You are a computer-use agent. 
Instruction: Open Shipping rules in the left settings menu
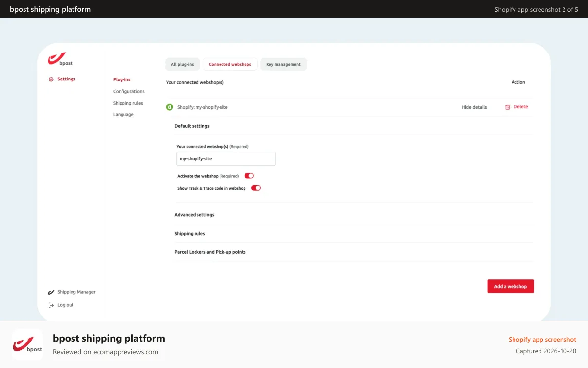(128, 103)
